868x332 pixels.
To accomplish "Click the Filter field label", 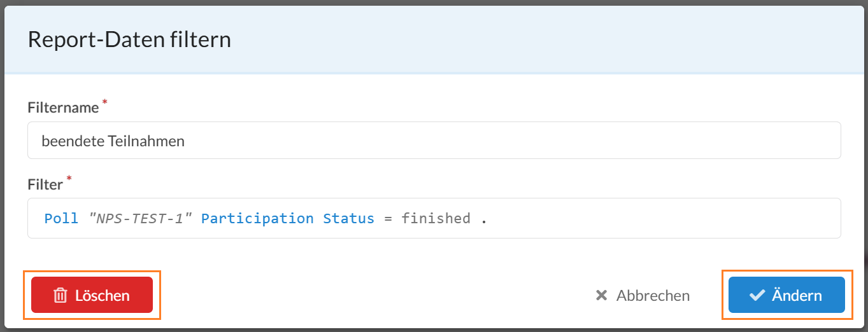I will (x=45, y=184).
